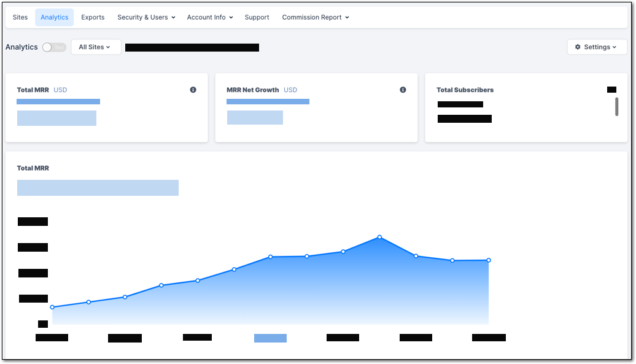Click the highlighted x-axis label under the chart

(270, 338)
